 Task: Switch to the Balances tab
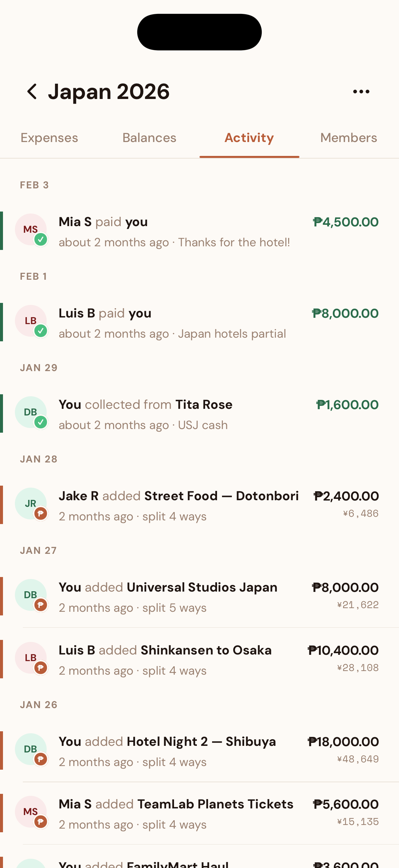(149, 138)
